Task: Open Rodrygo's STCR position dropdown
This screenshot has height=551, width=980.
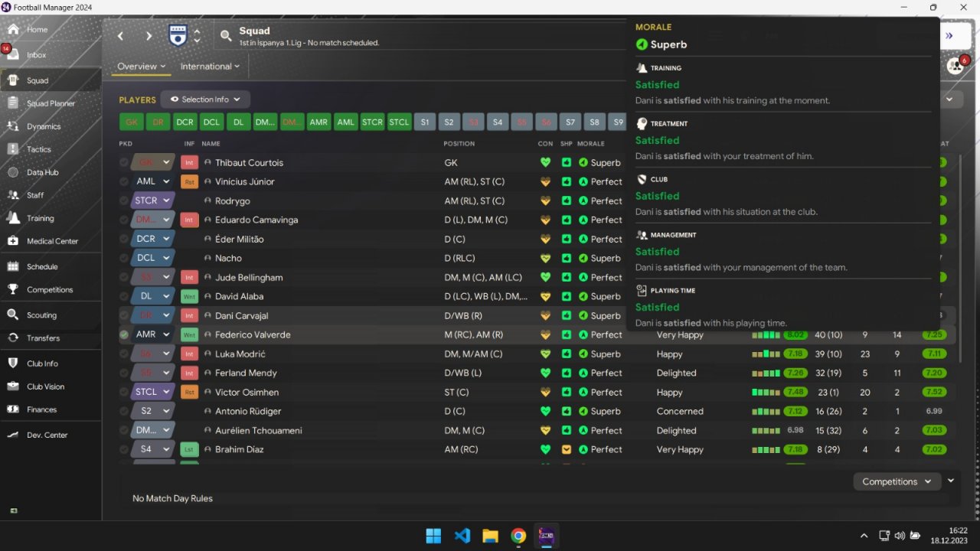Action: click(152, 201)
